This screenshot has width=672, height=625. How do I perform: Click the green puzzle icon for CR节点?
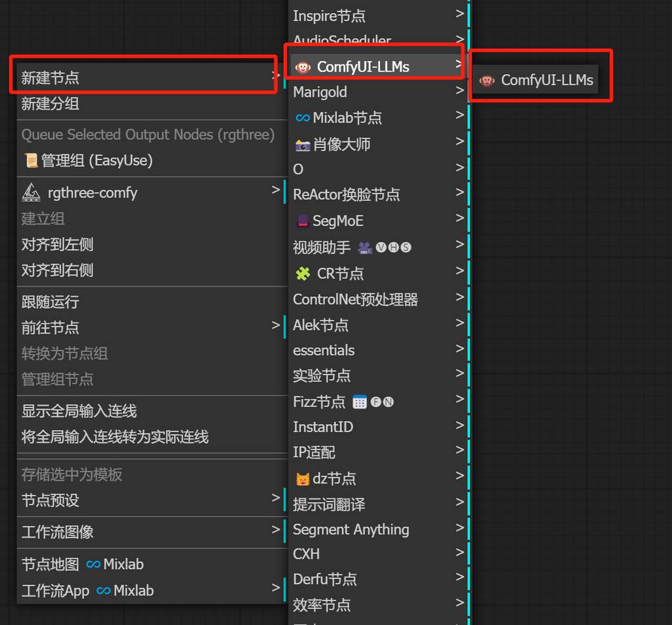coord(303,273)
